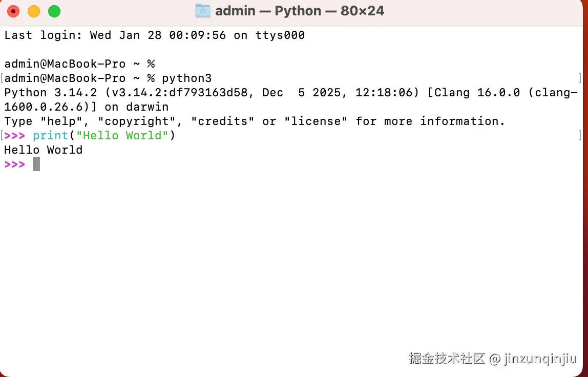588x377 pixels.
Task: Click the home folder icon in title bar
Action: pyautogui.click(x=203, y=11)
